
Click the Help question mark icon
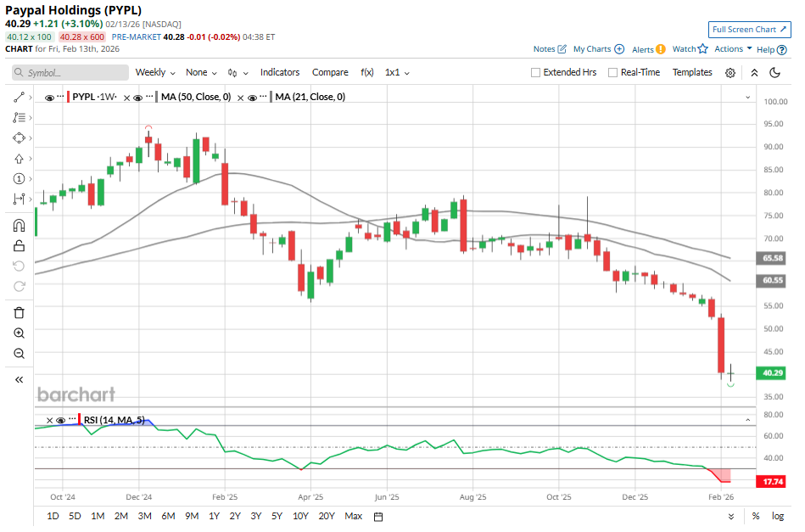[x=782, y=50]
